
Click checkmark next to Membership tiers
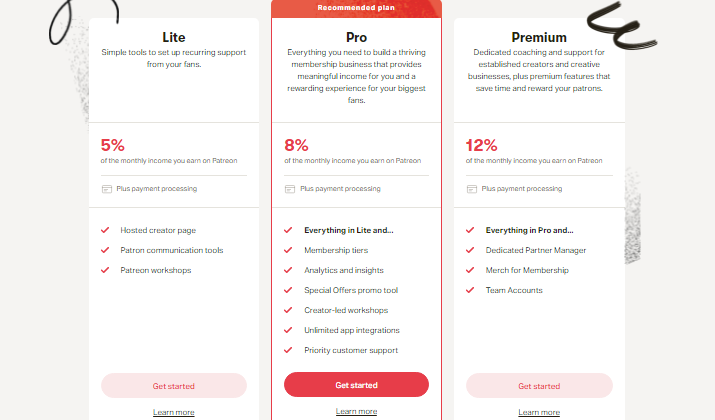click(288, 250)
